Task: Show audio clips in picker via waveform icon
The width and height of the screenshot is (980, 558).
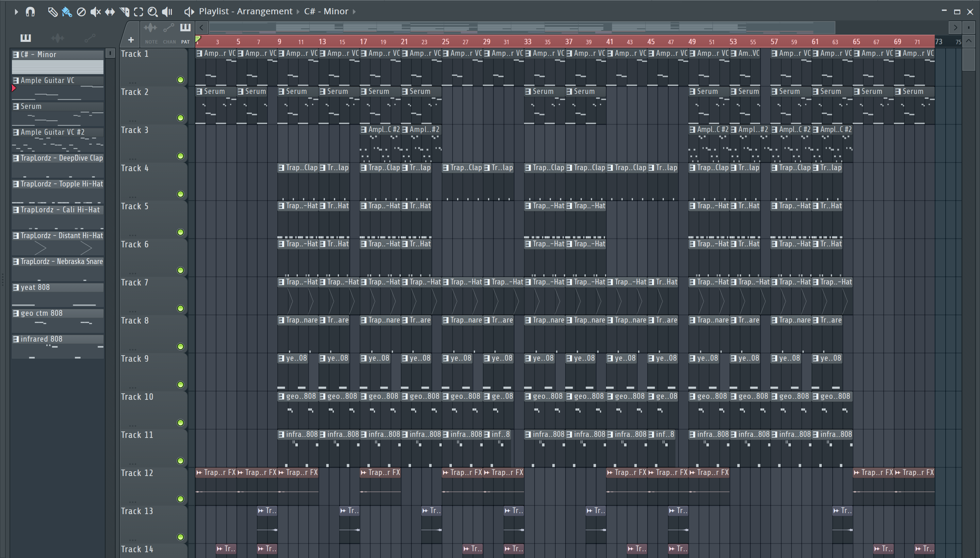Action: [58, 37]
